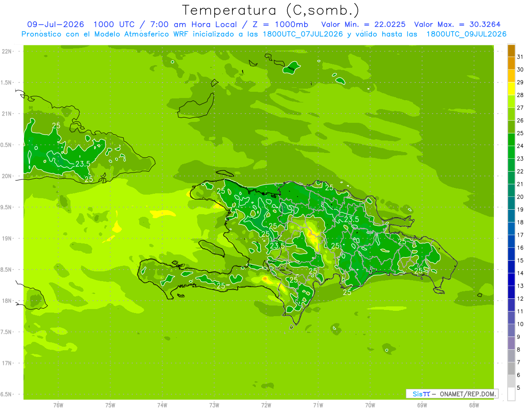
Task: Click the 23.5 contour label over Cuba
Action: pos(82,164)
